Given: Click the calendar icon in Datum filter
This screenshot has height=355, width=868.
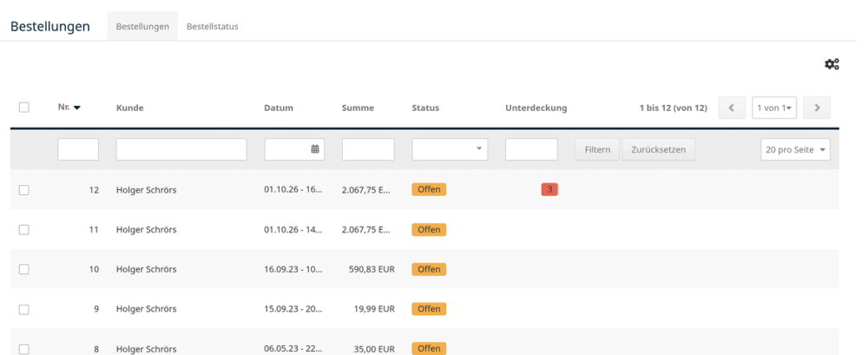Looking at the screenshot, I should (x=315, y=149).
